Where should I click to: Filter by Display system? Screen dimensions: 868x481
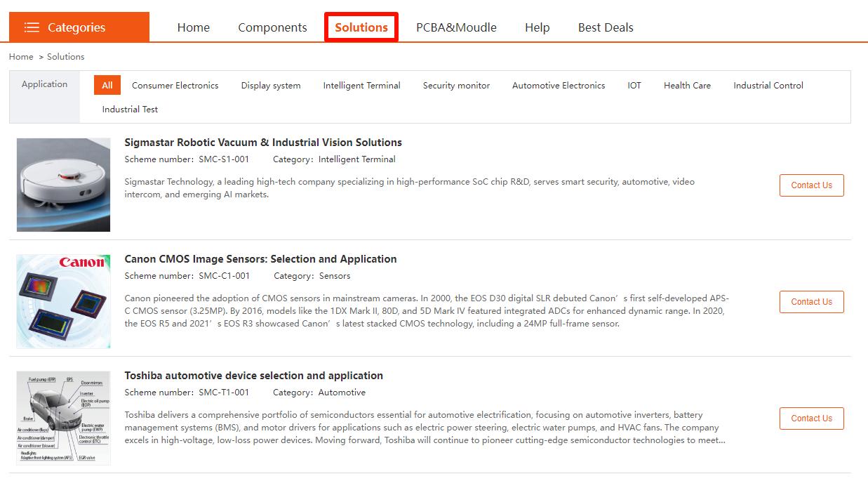(x=271, y=86)
